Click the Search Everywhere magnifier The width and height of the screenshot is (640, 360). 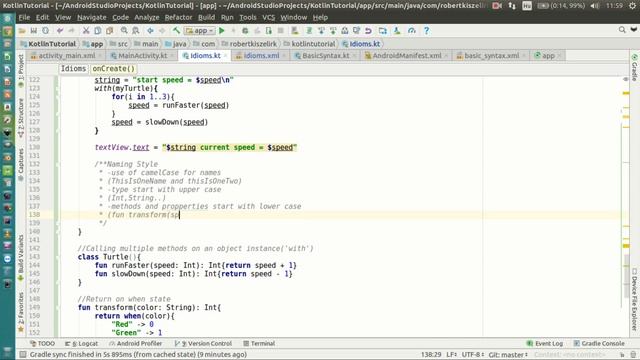pyautogui.click(x=622, y=30)
